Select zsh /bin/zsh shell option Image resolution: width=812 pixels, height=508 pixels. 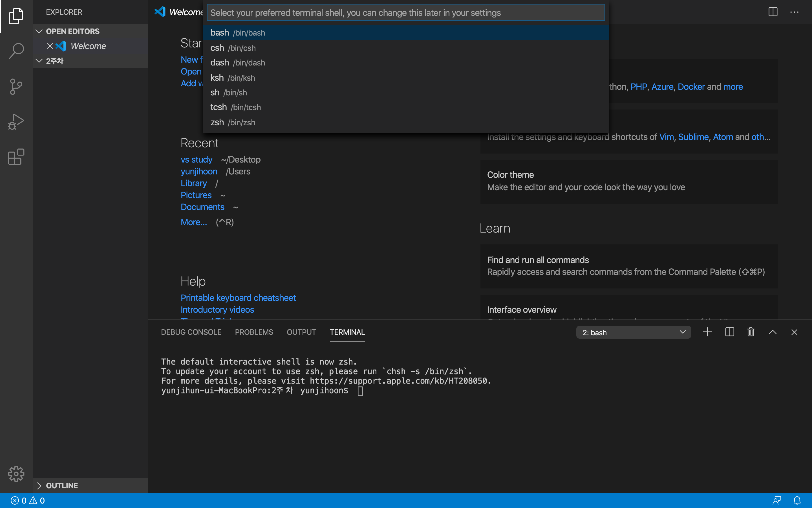coord(406,122)
